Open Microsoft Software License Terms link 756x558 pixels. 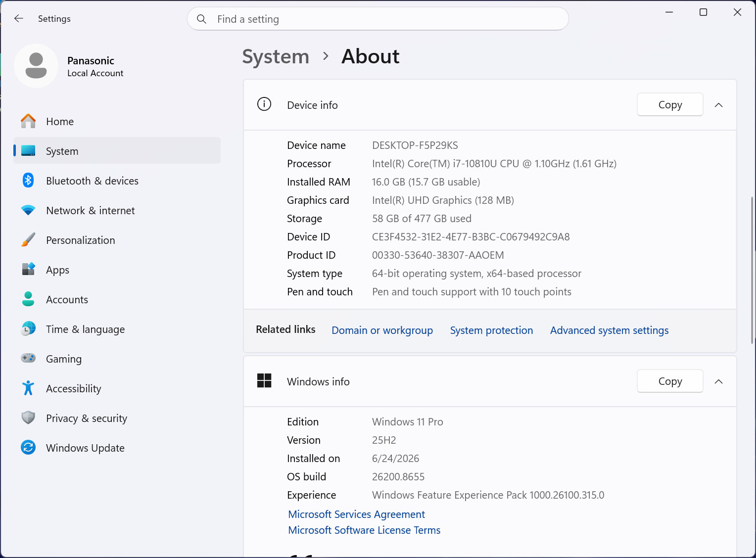[x=364, y=530]
